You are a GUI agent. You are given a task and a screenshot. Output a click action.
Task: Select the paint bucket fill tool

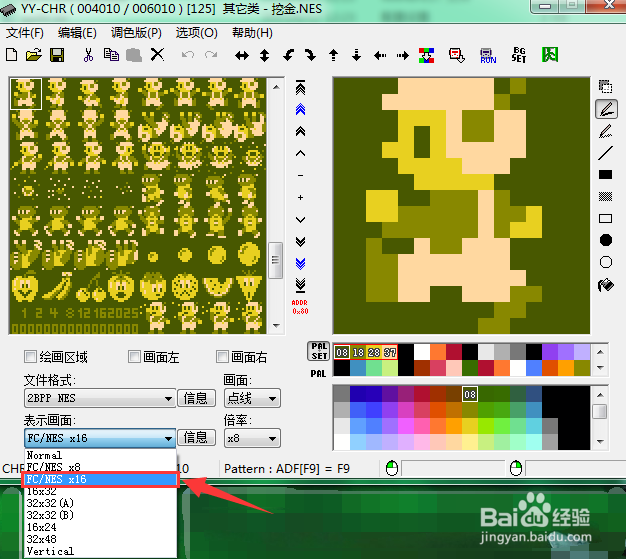tap(605, 285)
